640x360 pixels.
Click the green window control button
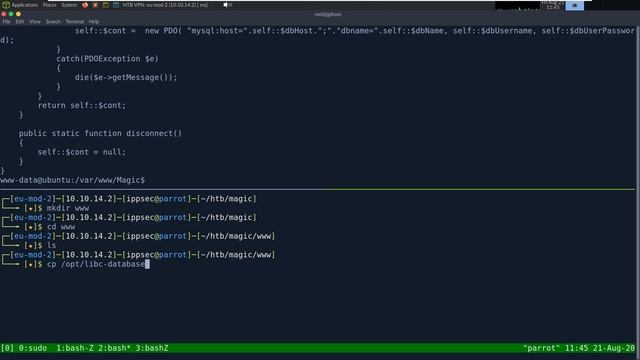[11, 14]
